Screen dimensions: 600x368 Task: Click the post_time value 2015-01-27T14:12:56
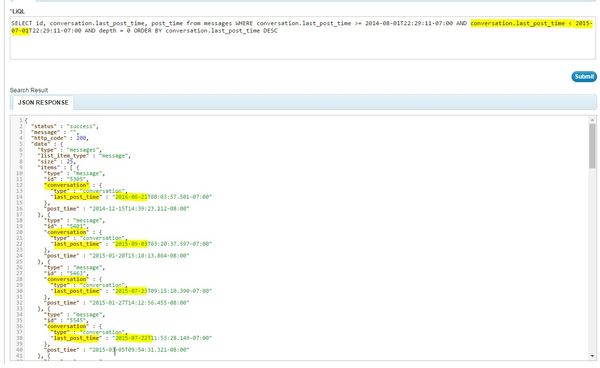139,303
